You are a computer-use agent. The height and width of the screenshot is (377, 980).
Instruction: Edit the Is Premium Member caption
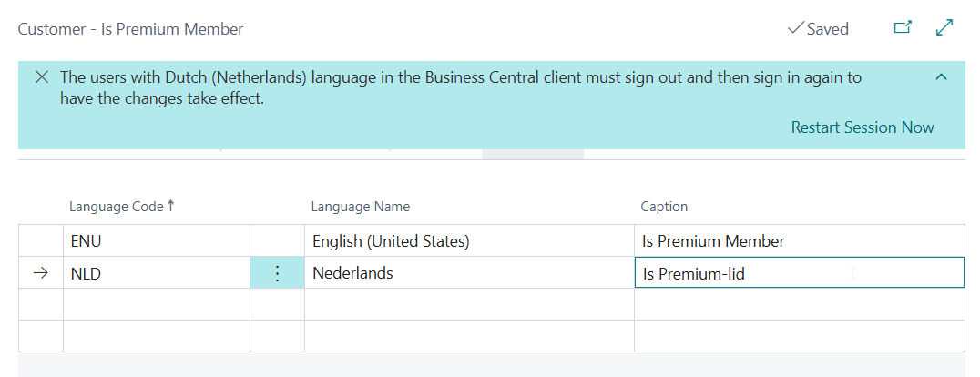coord(798,241)
